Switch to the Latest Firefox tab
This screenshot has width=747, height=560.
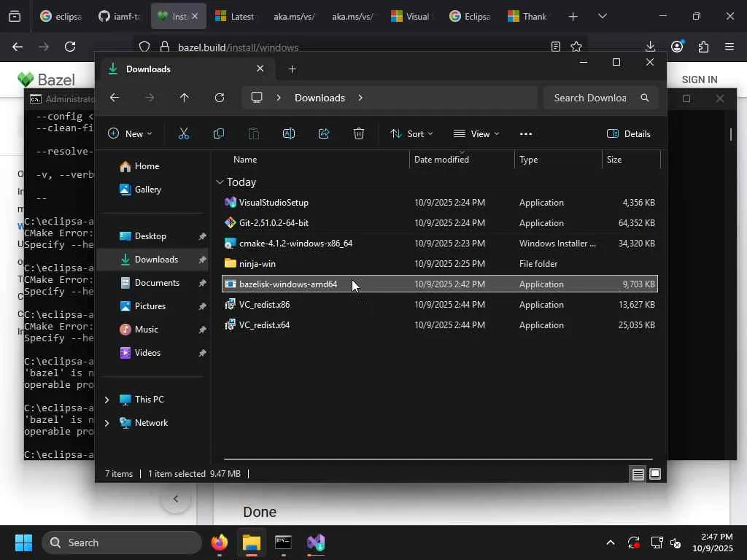(x=236, y=16)
